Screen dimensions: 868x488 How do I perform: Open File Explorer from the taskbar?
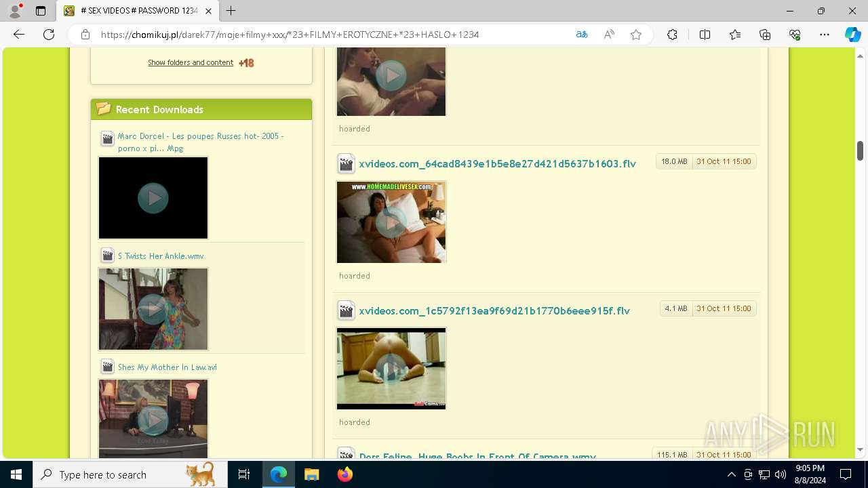click(311, 474)
